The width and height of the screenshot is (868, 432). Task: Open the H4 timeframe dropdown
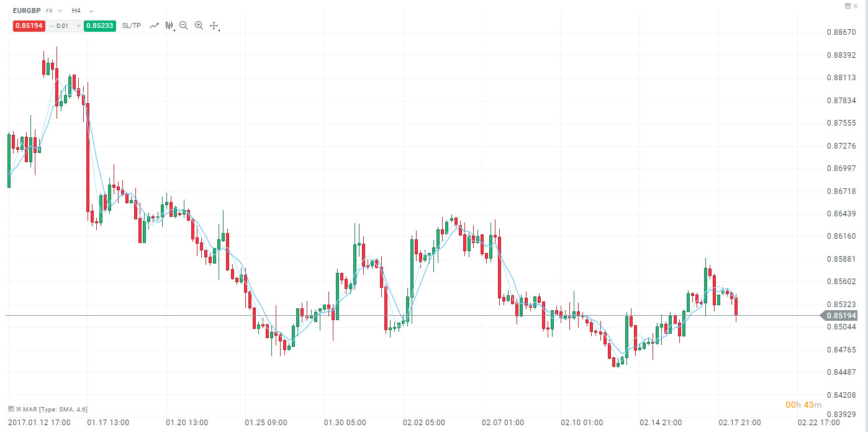[91, 11]
